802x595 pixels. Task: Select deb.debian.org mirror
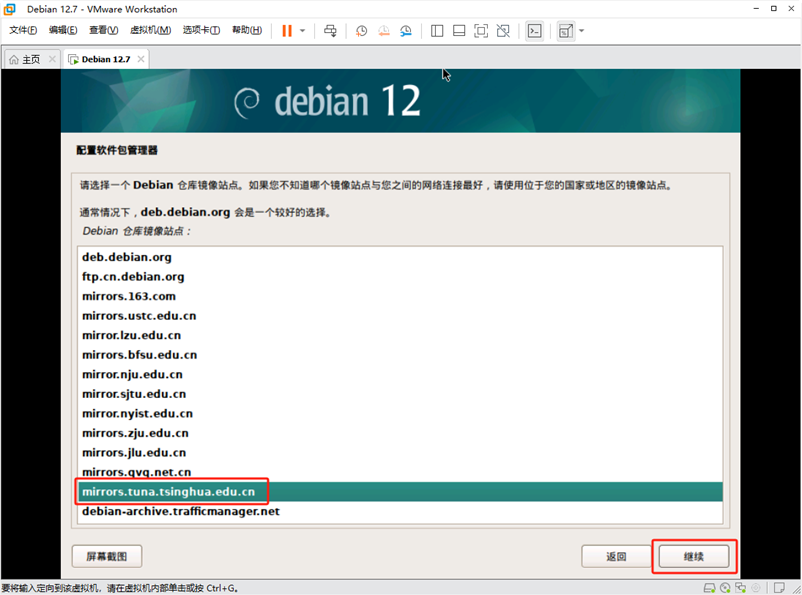coord(400,257)
